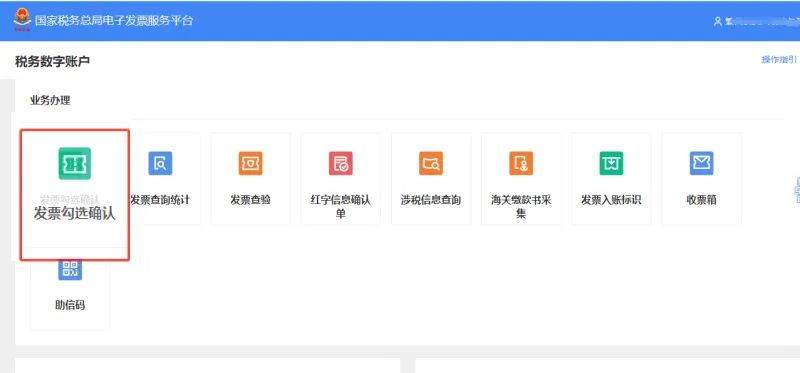This screenshot has height=373, width=800.
Task: Click the 发票查验 label
Action: click(x=251, y=200)
